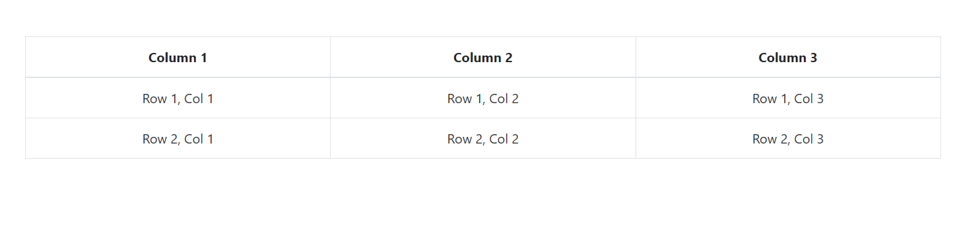This screenshot has width=980, height=242.
Task: Click the Column 3 header cell
Action: [788, 58]
